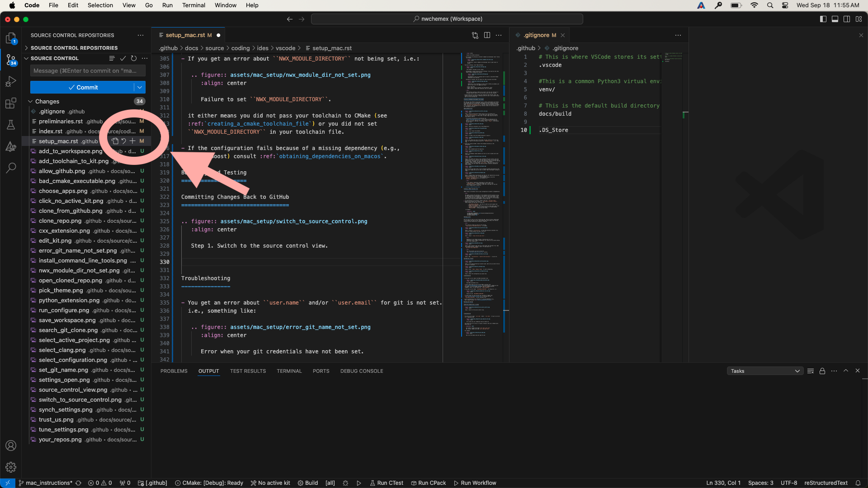Select the setup_mac.rst editor tab
The width and height of the screenshot is (868, 488).
pyautogui.click(x=188, y=35)
